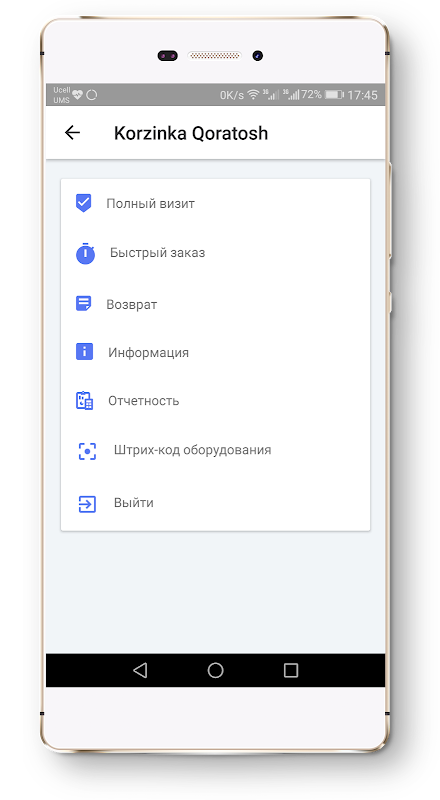Tap the Android back triangle button
Viewport: 440px width, 800px height.
140,670
